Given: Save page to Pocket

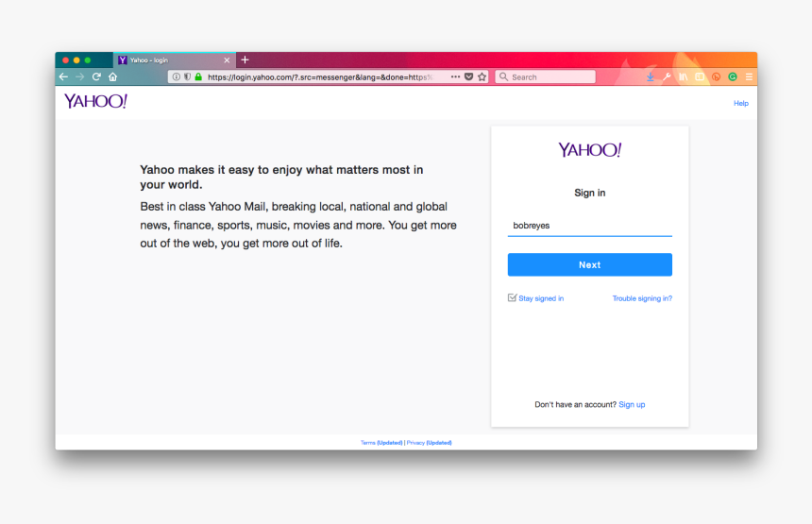Looking at the screenshot, I should point(468,76).
